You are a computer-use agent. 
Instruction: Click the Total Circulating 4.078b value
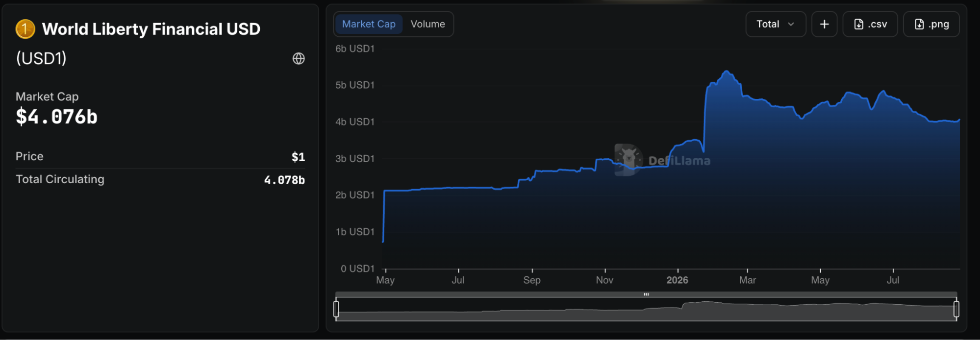[x=284, y=180]
